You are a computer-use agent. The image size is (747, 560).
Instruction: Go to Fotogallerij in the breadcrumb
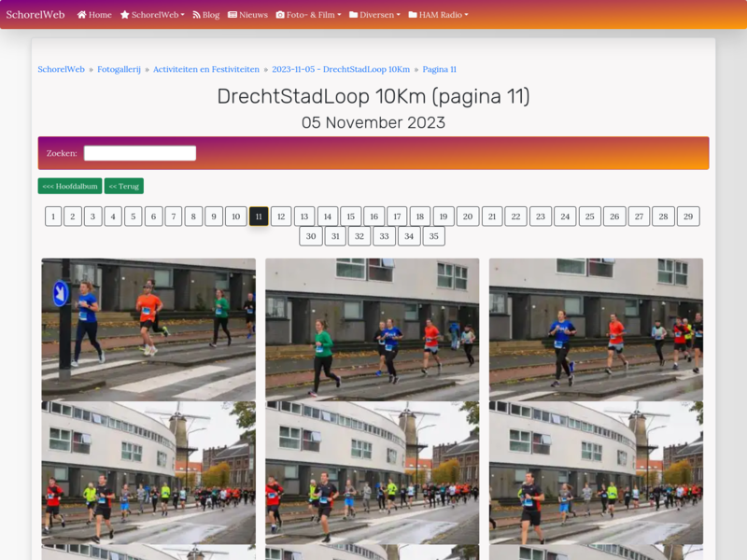pos(120,69)
